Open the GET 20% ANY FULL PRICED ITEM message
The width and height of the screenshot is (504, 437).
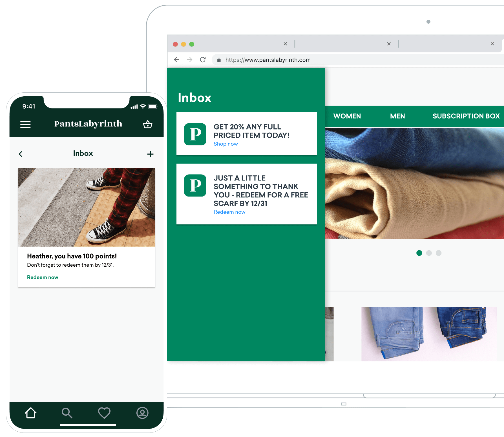click(247, 134)
